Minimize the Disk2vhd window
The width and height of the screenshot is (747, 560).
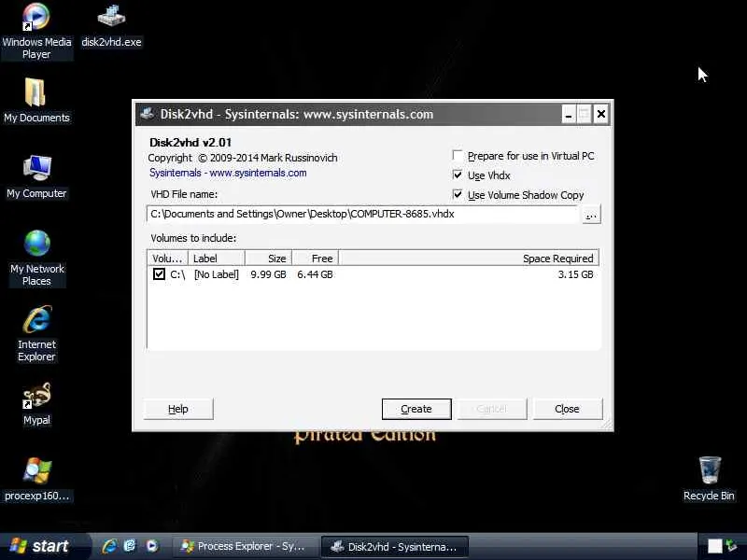[x=569, y=114]
